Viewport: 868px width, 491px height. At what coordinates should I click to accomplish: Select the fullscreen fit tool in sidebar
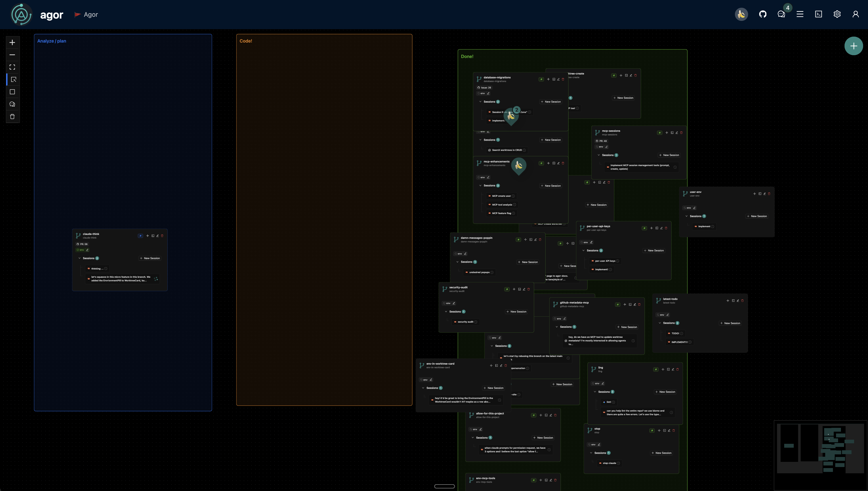[x=12, y=67]
